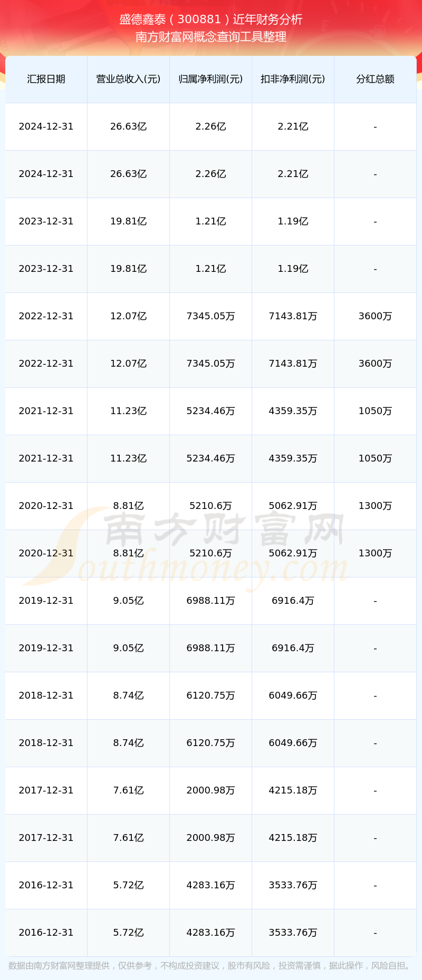Select the second 2023-12-31 date cell

point(46,269)
